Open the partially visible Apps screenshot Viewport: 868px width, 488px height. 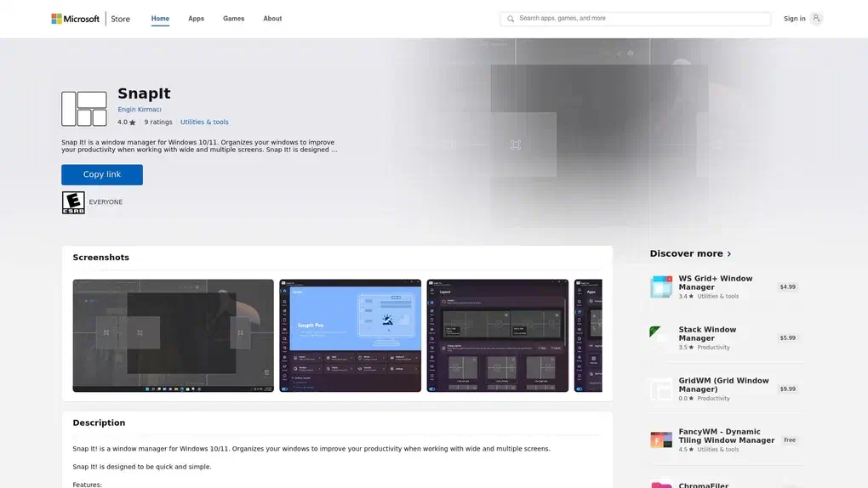(588, 335)
